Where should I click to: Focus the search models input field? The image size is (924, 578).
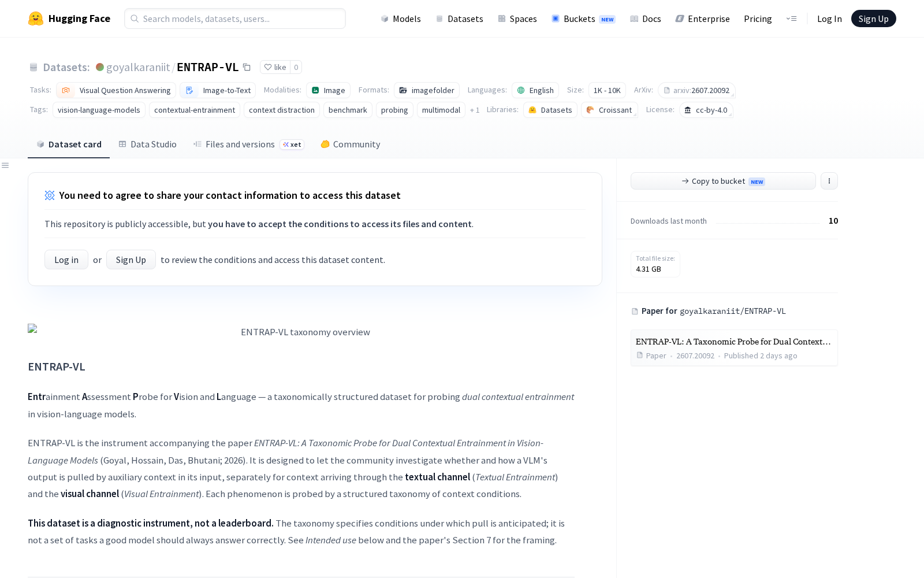pos(235,18)
